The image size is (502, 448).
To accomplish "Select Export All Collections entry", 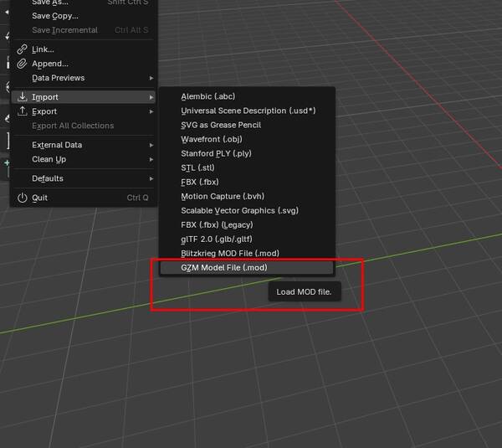I will click(84, 126).
